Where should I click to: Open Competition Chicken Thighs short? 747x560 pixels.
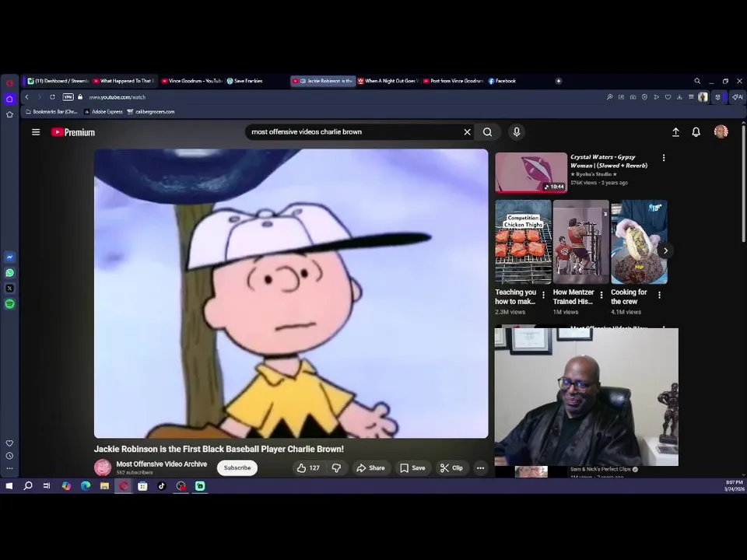(523, 242)
